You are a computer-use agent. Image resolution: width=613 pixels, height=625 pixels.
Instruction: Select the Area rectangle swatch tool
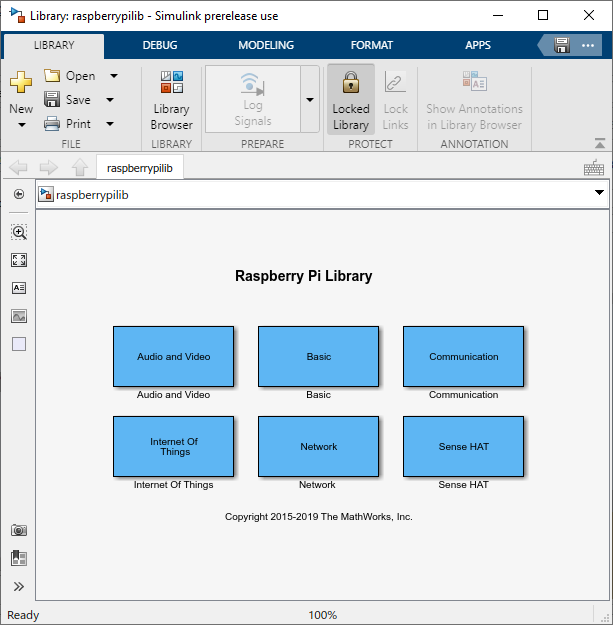point(19,344)
